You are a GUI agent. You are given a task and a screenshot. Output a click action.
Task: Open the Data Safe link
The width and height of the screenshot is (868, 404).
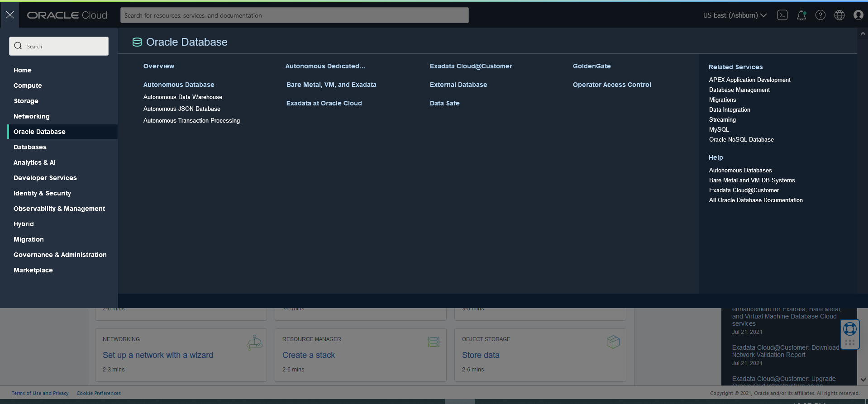coord(444,103)
